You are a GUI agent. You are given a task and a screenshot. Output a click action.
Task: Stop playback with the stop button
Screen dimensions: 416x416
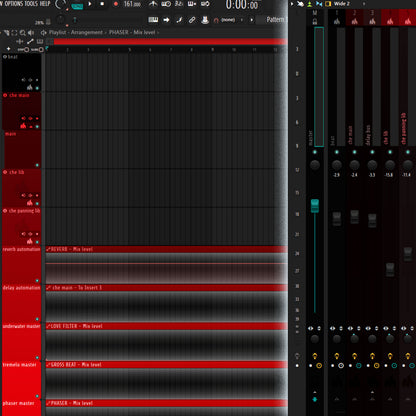click(102, 4)
